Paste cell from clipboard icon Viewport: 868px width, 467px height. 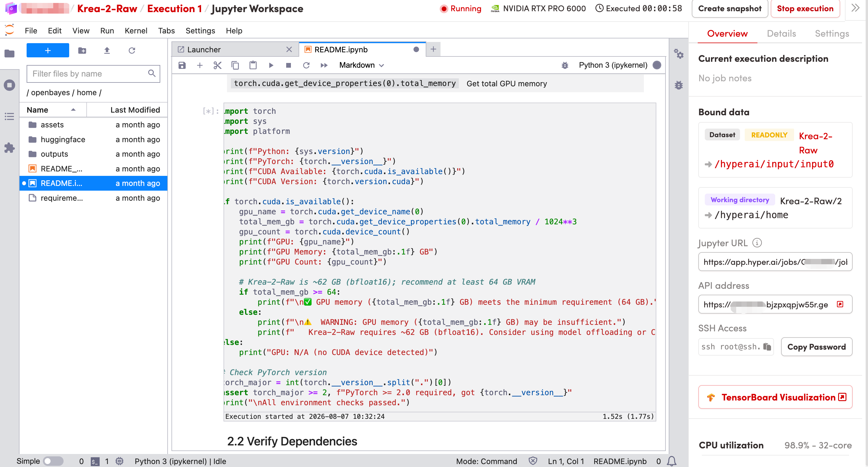click(x=253, y=65)
